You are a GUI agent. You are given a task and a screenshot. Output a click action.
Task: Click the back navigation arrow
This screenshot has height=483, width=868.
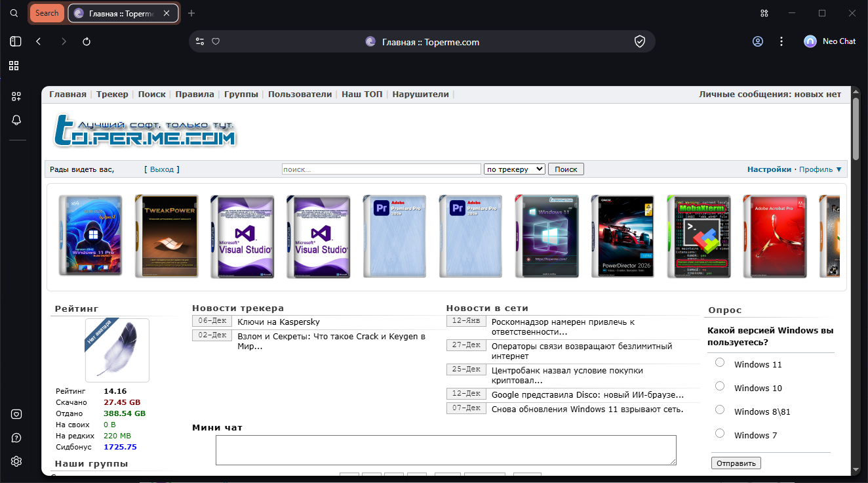39,41
